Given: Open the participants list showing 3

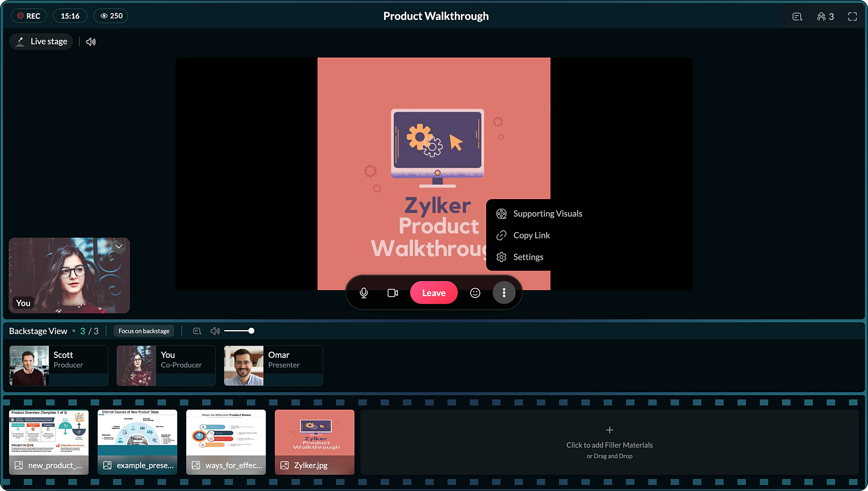Looking at the screenshot, I should (x=825, y=16).
